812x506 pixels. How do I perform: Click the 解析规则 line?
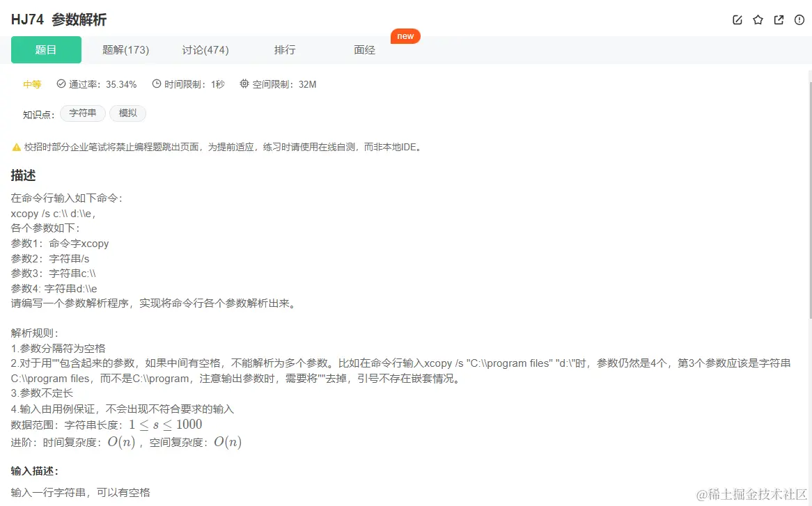[36, 333]
